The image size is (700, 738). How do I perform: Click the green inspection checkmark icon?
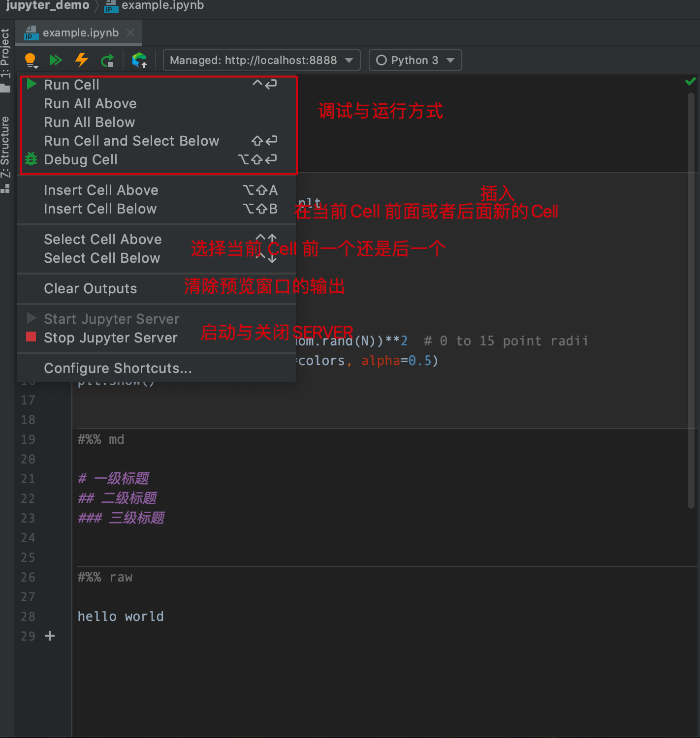coord(691,81)
